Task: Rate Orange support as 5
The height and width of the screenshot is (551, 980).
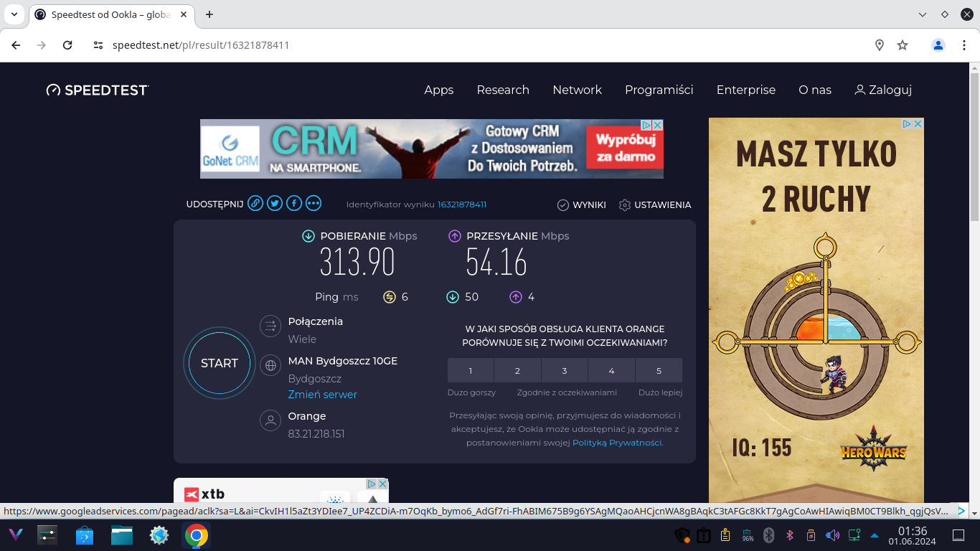Action: pos(659,371)
